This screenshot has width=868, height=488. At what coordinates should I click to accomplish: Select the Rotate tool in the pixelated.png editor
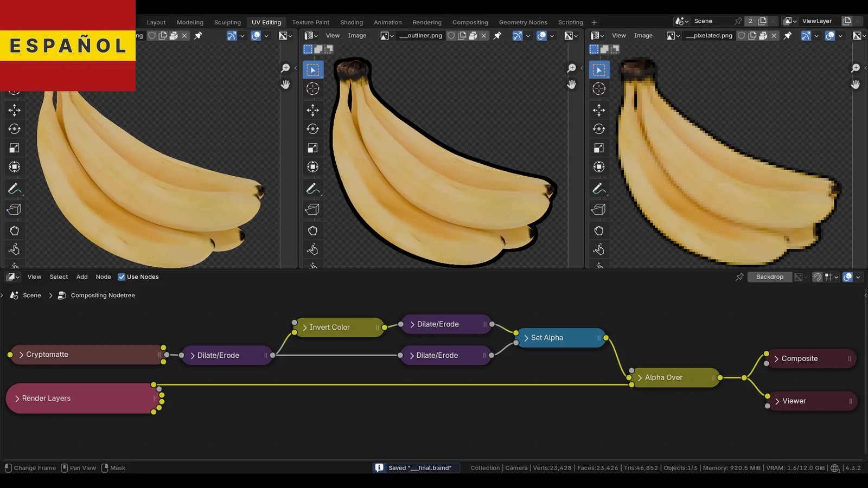599,129
